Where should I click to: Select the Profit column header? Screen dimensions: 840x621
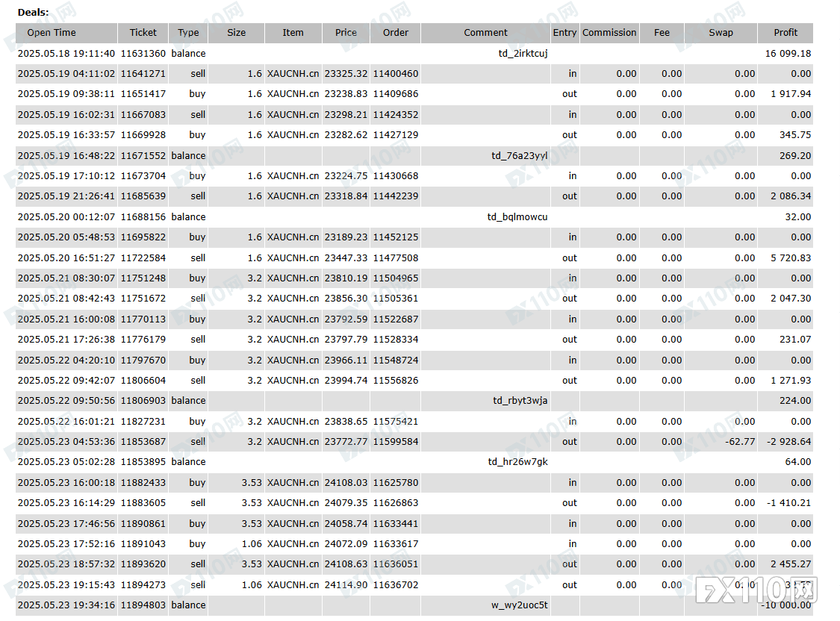tap(785, 33)
